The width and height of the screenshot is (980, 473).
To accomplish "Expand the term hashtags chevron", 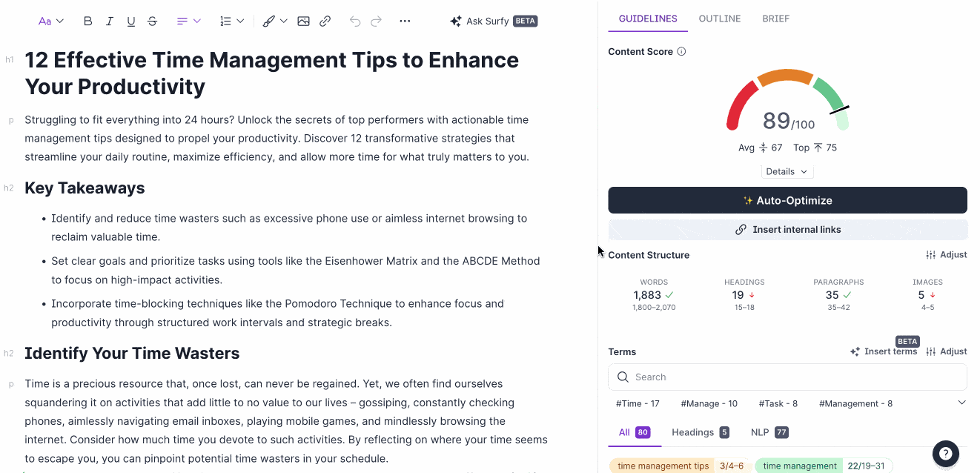I will tap(961, 403).
